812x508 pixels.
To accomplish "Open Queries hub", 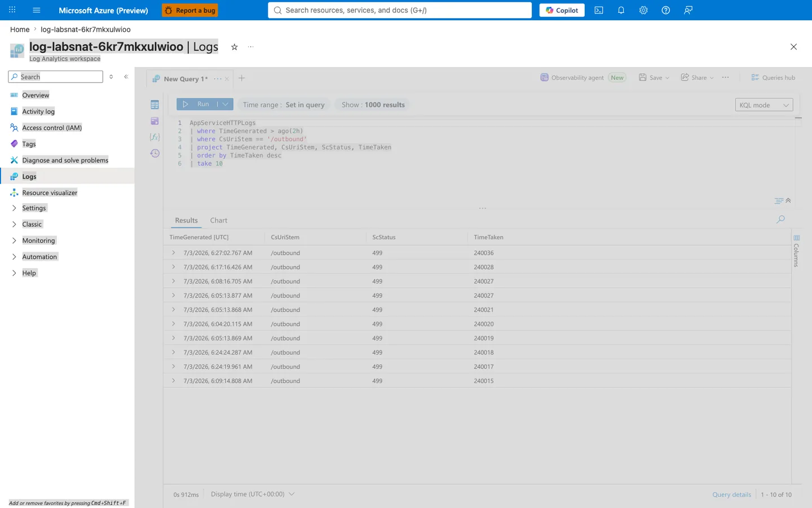I will click(x=773, y=78).
